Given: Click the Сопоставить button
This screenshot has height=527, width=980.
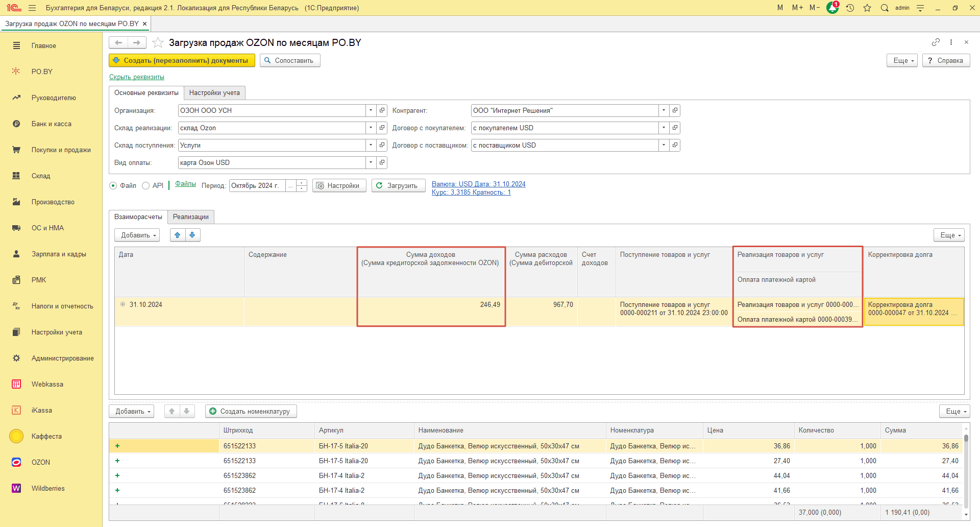Looking at the screenshot, I should click(290, 60).
